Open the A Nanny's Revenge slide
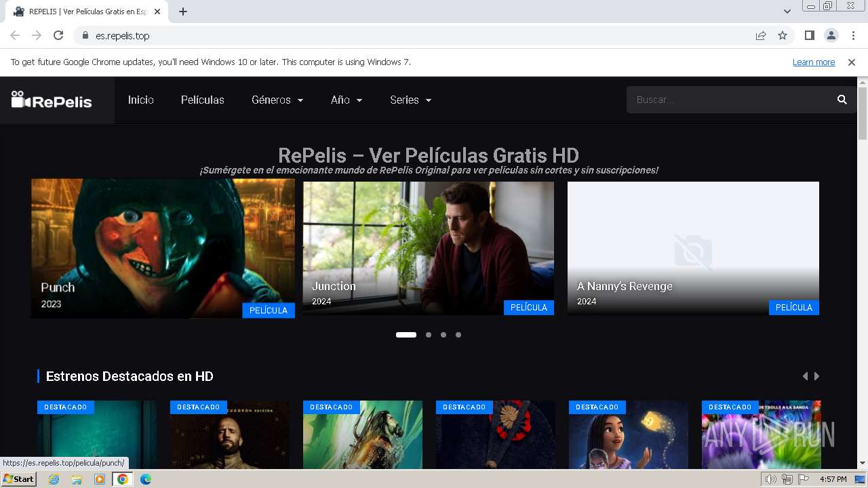Viewport: 868px width, 488px height. click(x=693, y=248)
